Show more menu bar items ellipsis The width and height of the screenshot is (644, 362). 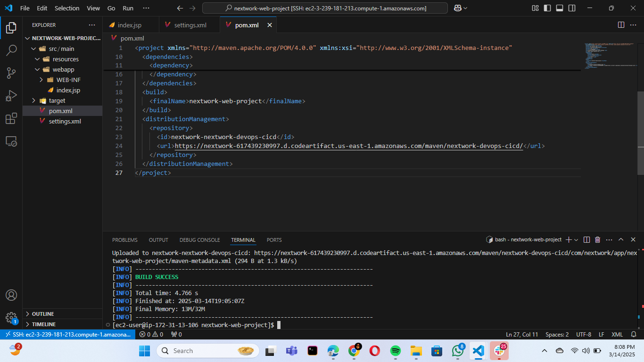tap(146, 8)
